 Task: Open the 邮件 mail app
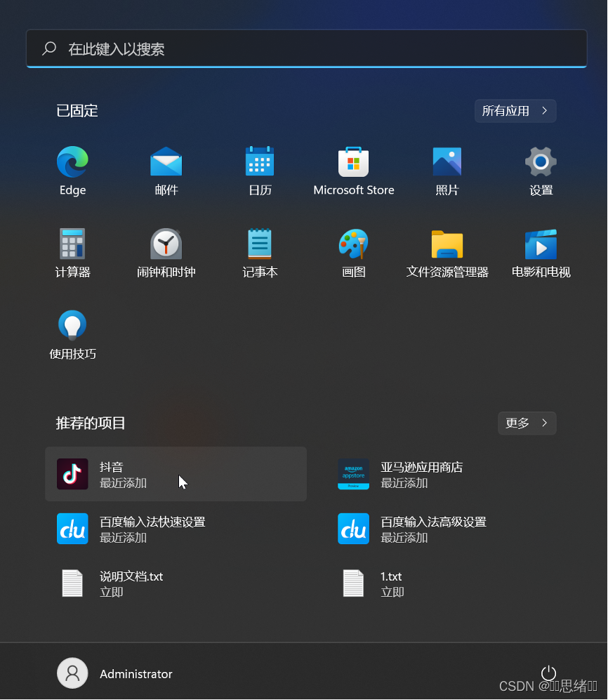(x=166, y=171)
